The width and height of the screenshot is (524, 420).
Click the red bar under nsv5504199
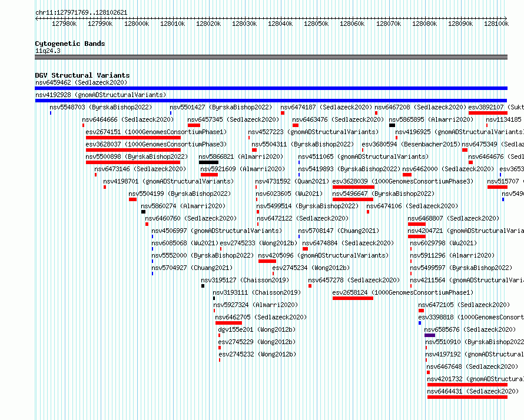[x=132, y=199]
